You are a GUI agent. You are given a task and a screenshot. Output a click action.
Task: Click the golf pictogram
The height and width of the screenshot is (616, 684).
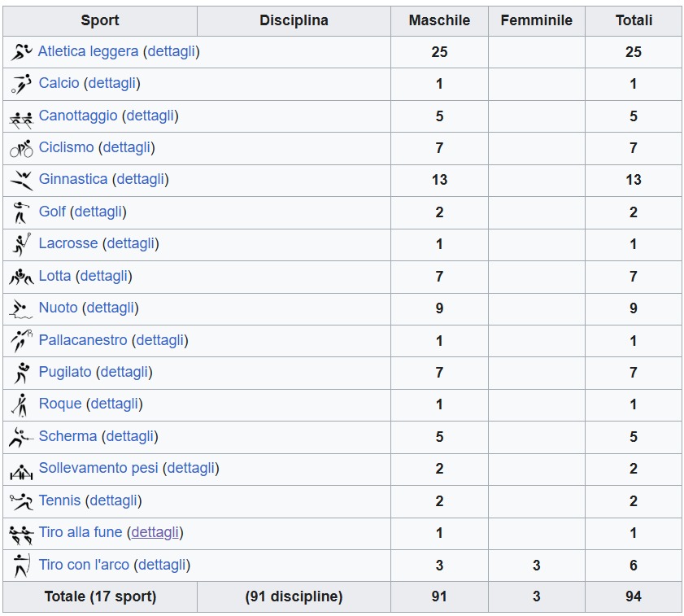coord(21,212)
